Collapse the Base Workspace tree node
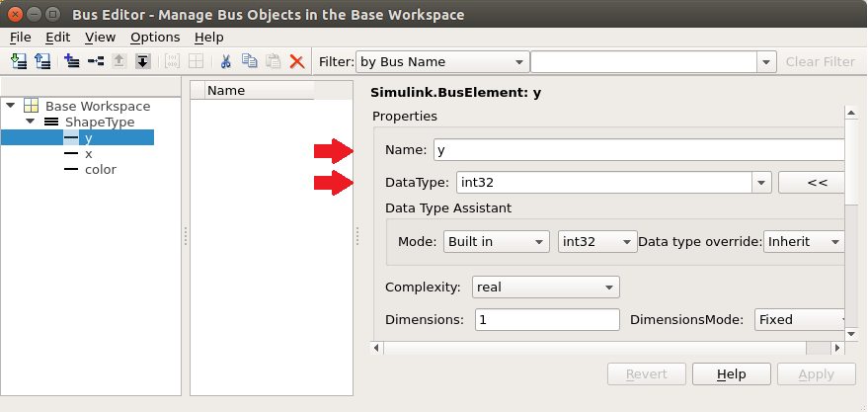Image resolution: width=868 pixels, height=412 pixels. [11, 105]
